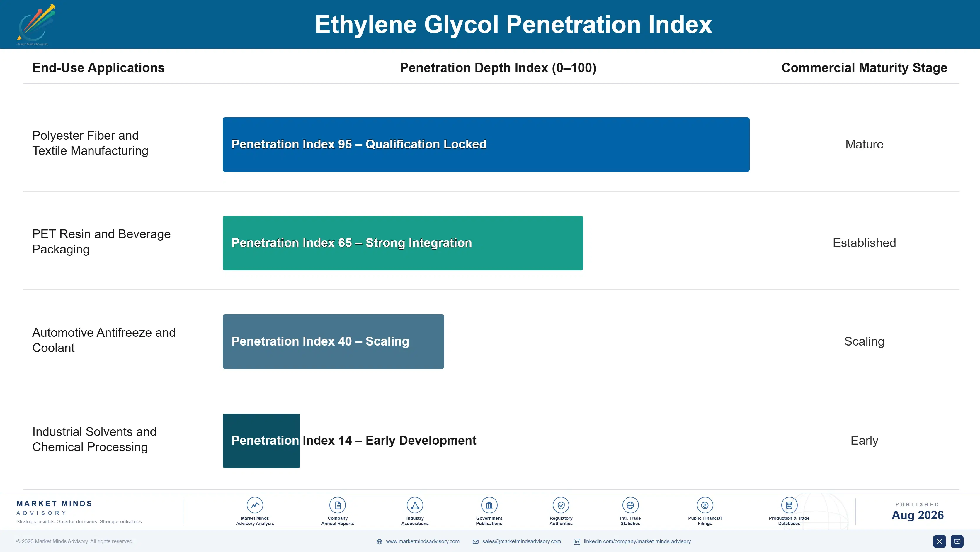Click the '© 2026 Market Minds Advisory' copyright text
The height and width of the screenshot is (552, 980).
pyautogui.click(x=75, y=541)
